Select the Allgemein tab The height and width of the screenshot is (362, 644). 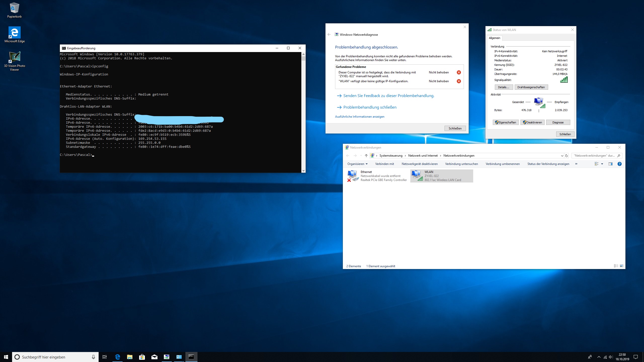(494, 38)
